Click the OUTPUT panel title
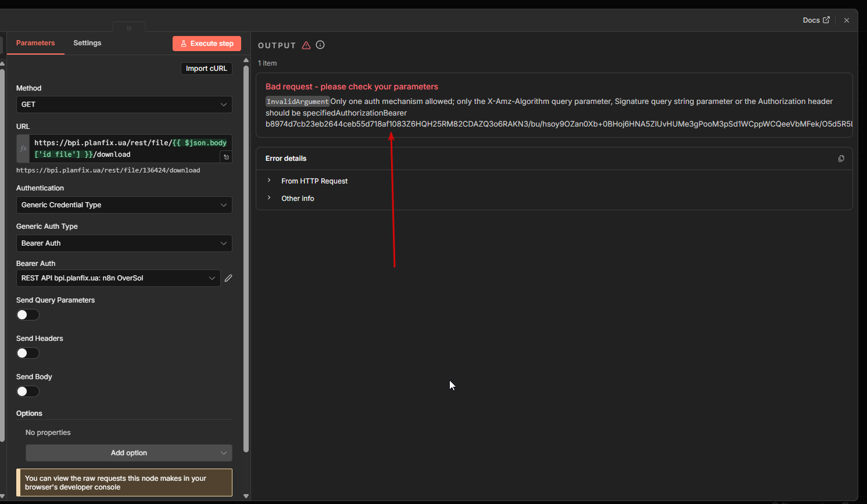867x504 pixels. point(277,45)
